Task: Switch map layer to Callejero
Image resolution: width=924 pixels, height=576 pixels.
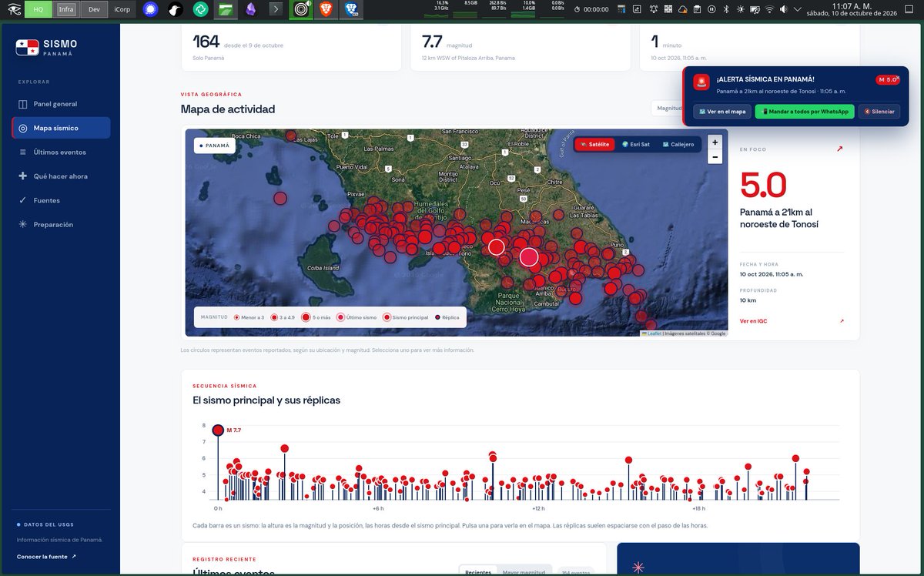Action: [678, 144]
